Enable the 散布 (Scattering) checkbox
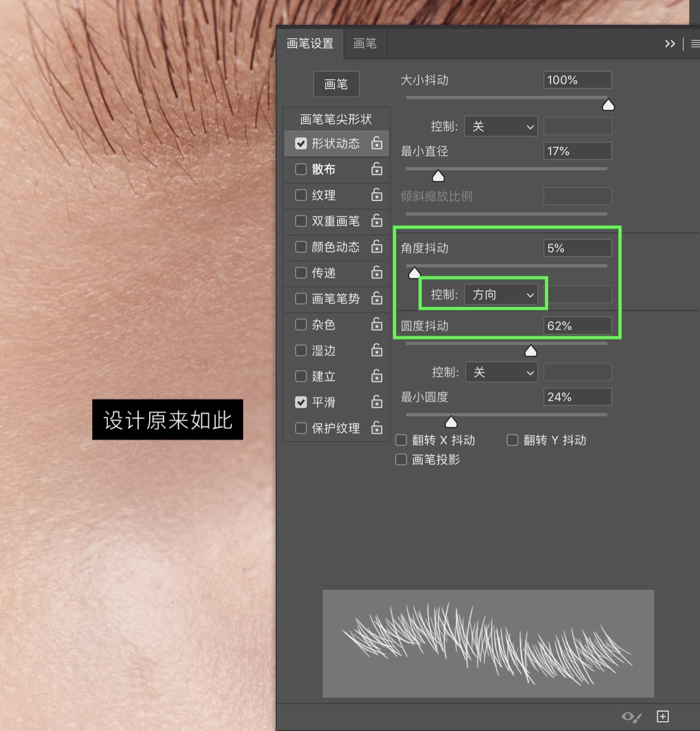This screenshot has height=731, width=700. click(x=300, y=169)
